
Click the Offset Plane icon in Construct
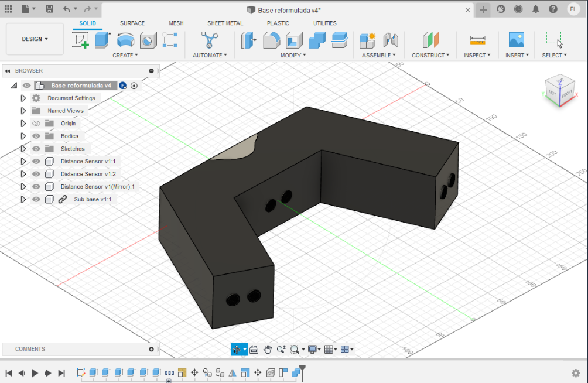(x=430, y=40)
